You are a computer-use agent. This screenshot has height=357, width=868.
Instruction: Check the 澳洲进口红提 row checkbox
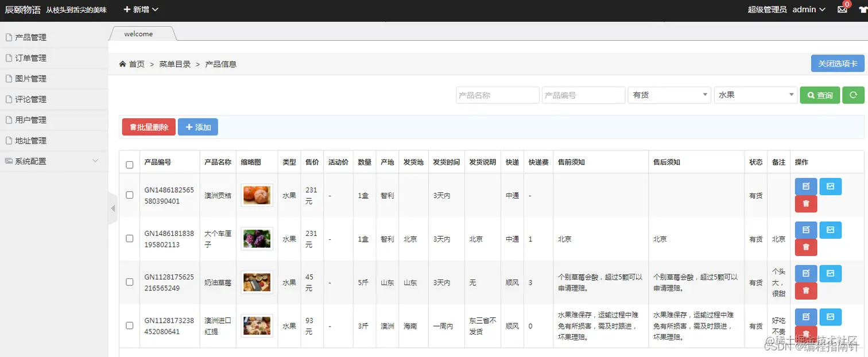click(x=129, y=325)
